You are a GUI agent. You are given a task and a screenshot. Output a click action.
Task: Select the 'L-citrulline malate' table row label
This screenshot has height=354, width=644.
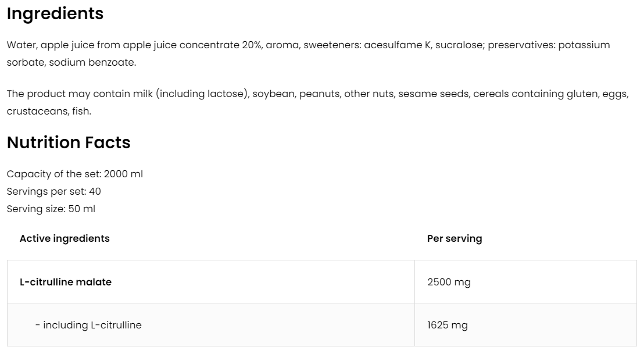66,282
